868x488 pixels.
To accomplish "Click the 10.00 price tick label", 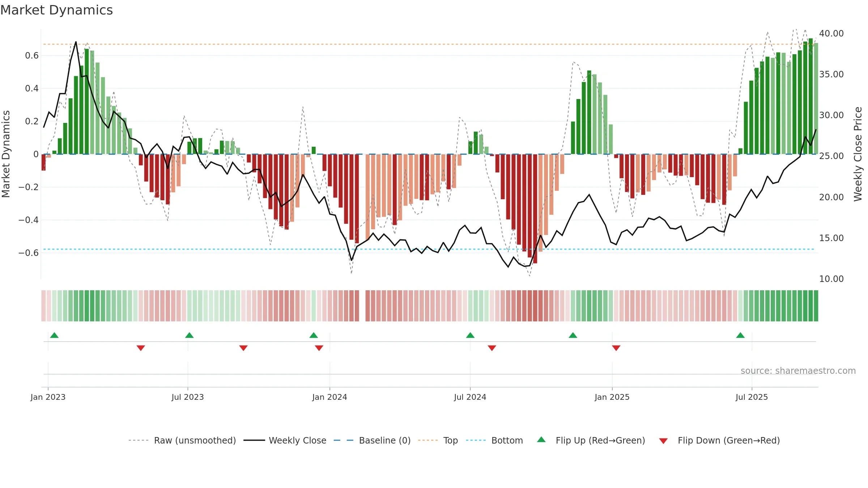I will 831,279.
